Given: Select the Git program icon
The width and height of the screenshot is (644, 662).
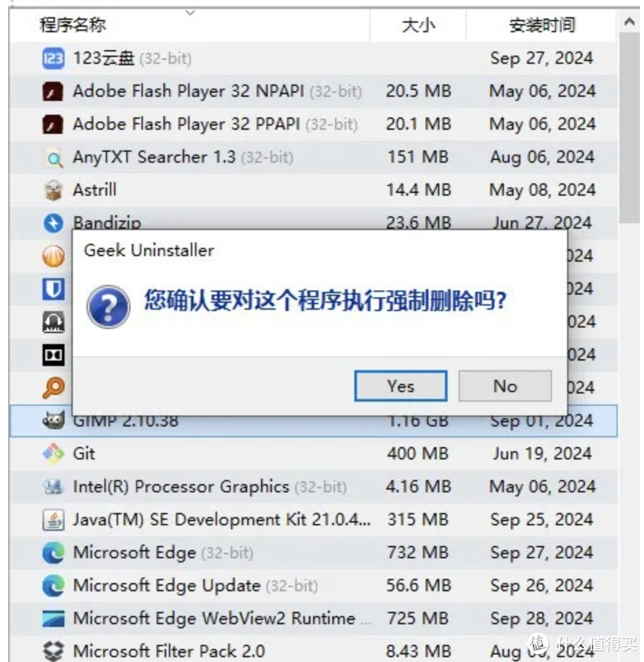Looking at the screenshot, I should coord(53,454).
